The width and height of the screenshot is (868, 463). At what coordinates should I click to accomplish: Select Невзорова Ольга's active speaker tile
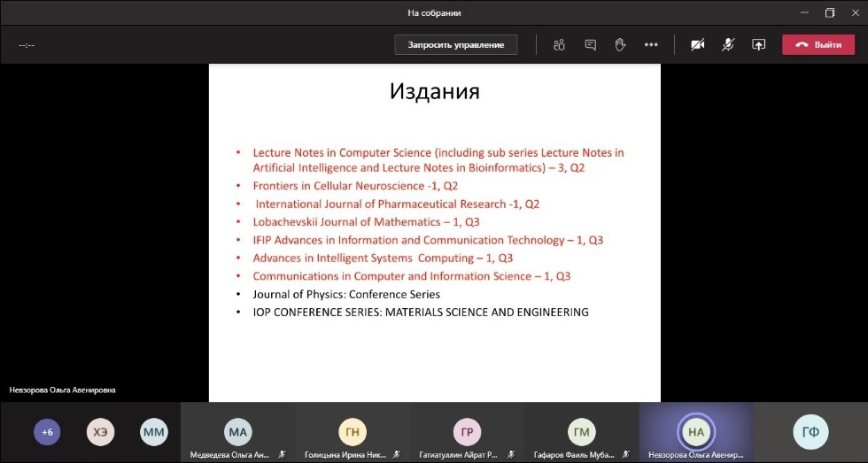coord(696,433)
